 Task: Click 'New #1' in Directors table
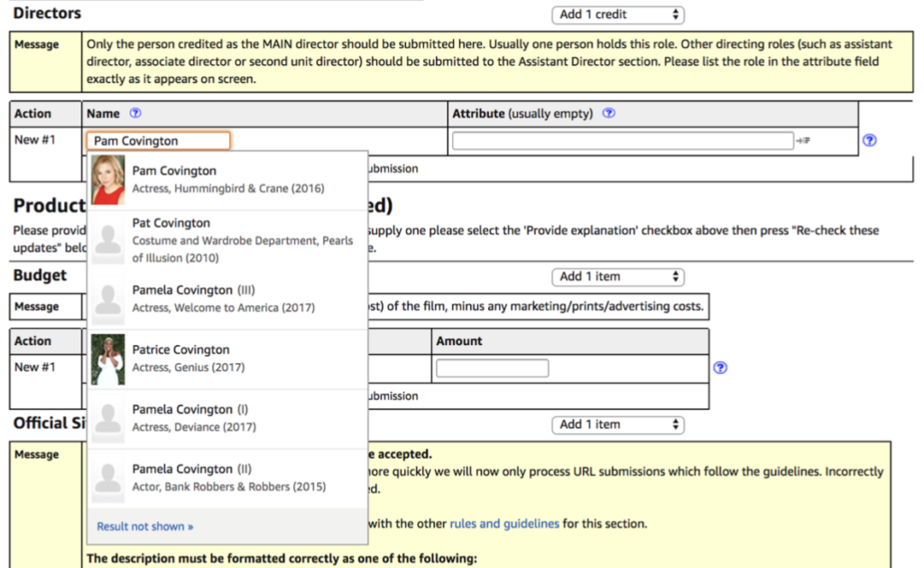(x=35, y=140)
